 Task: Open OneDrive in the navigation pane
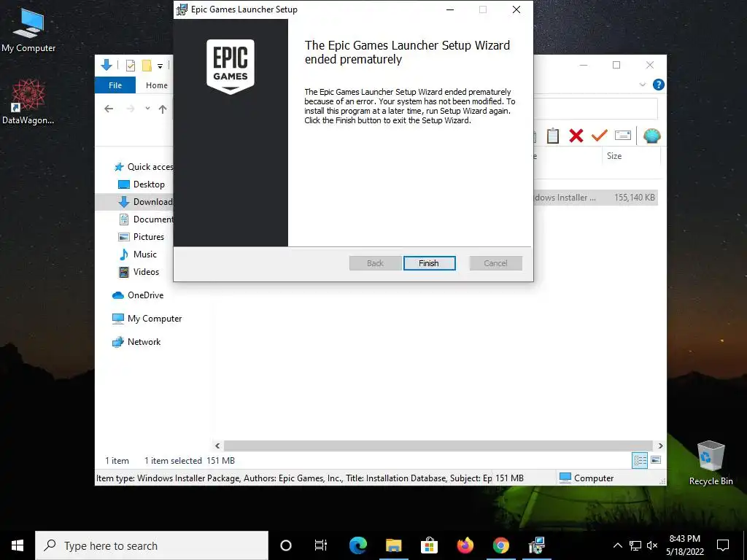[x=138, y=295]
